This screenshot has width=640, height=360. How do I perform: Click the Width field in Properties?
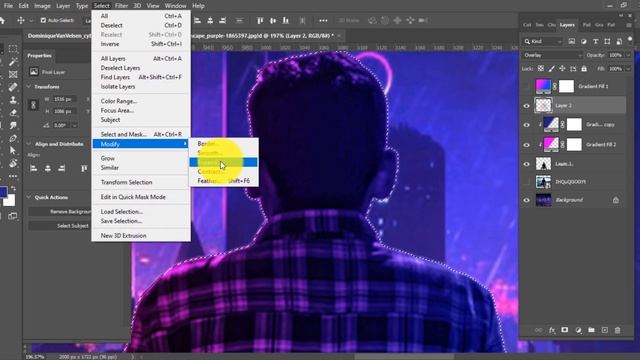pos(64,99)
